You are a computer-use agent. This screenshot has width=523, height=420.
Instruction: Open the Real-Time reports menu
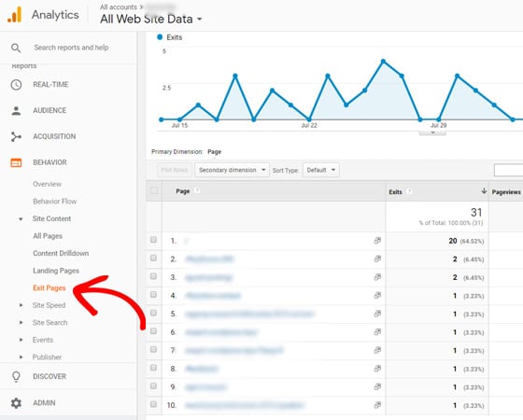pos(50,85)
